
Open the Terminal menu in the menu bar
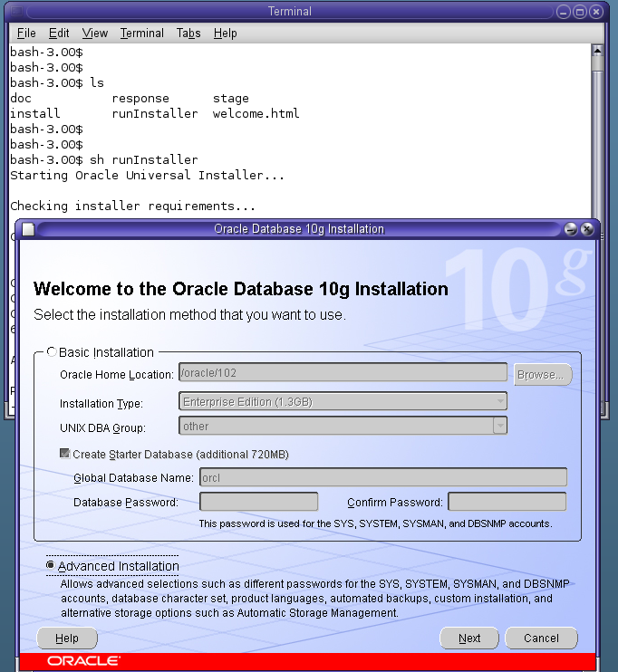141,33
